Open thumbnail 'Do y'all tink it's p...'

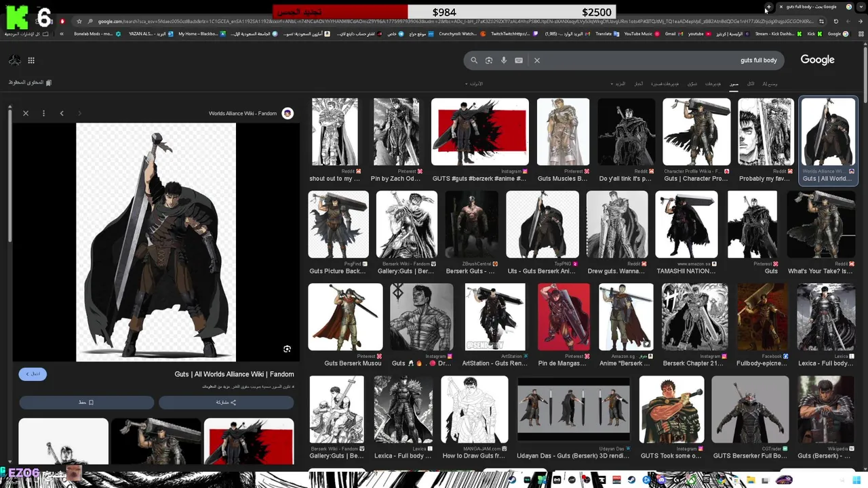click(x=626, y=131)
